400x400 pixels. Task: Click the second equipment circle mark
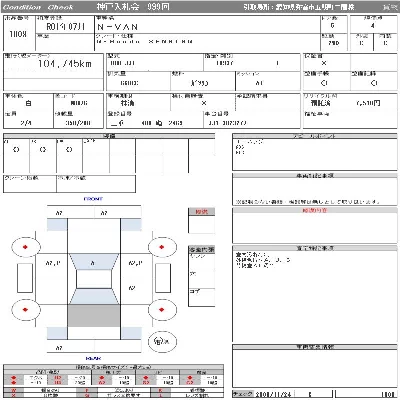43,150
